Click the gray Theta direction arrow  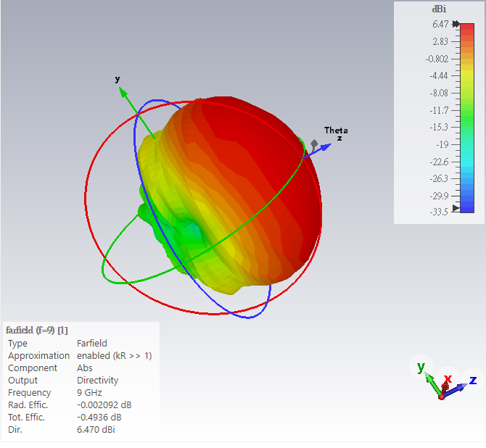pyautogui.click(x=315, y=145)
